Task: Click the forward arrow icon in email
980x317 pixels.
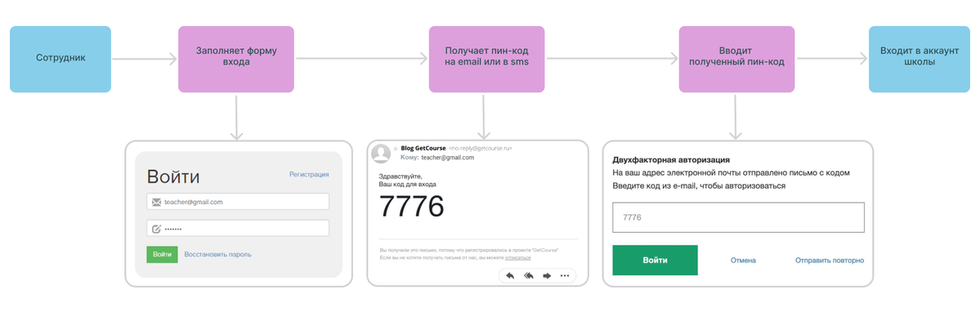Action: (x=547, y=275)
